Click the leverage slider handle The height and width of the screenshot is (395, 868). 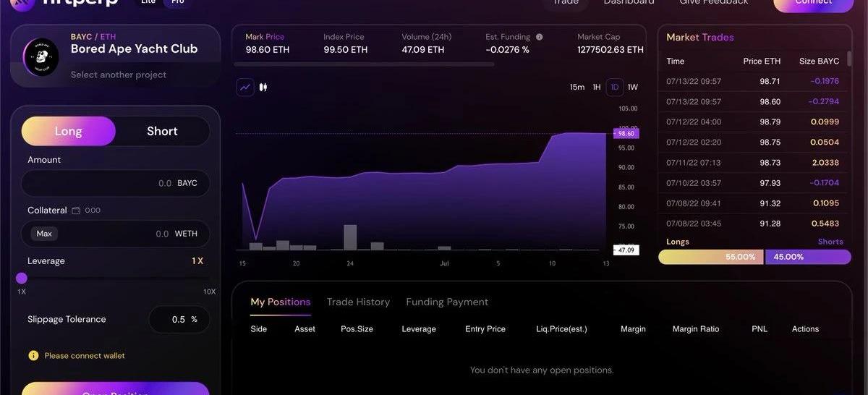(22, 279)
